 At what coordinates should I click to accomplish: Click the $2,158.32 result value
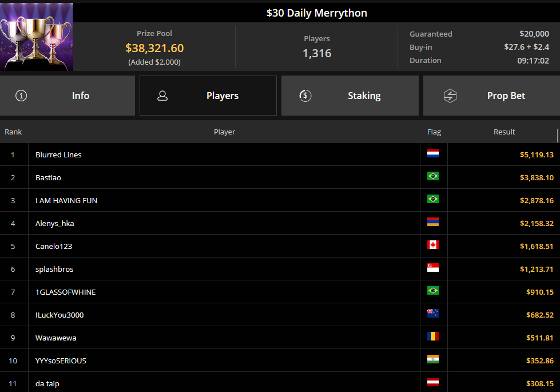(537, 223)
